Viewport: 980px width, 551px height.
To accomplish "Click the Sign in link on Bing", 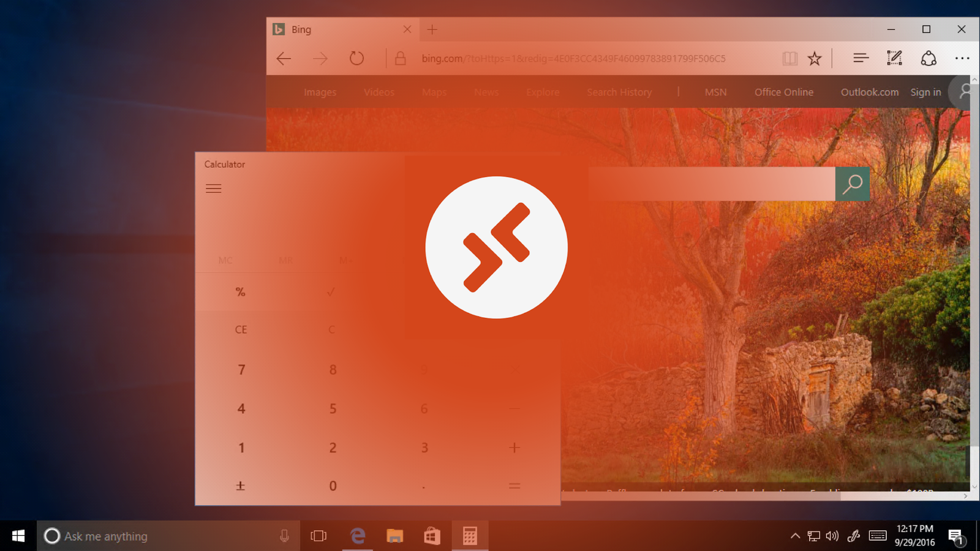I will click(925, 92).
